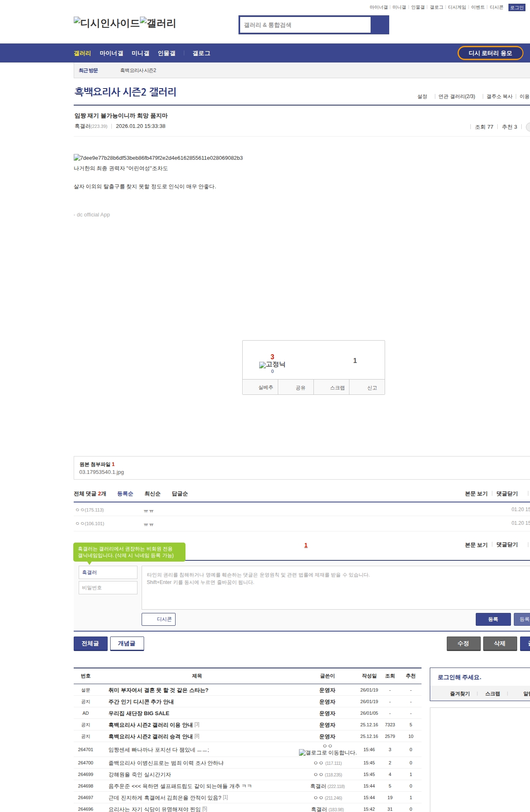The height and width of the screenshot is (812, 530).
Task: Click the 신고 report button
Action: [x=367, y=387]
